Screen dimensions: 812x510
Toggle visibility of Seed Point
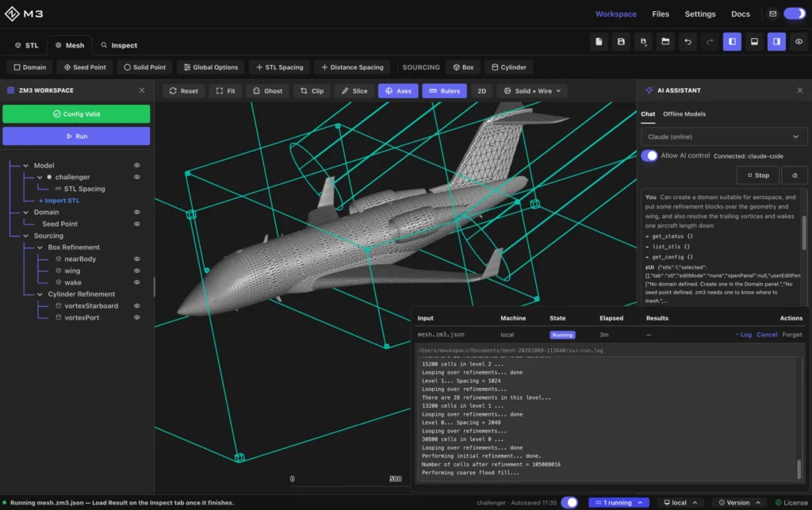point(136,224)
